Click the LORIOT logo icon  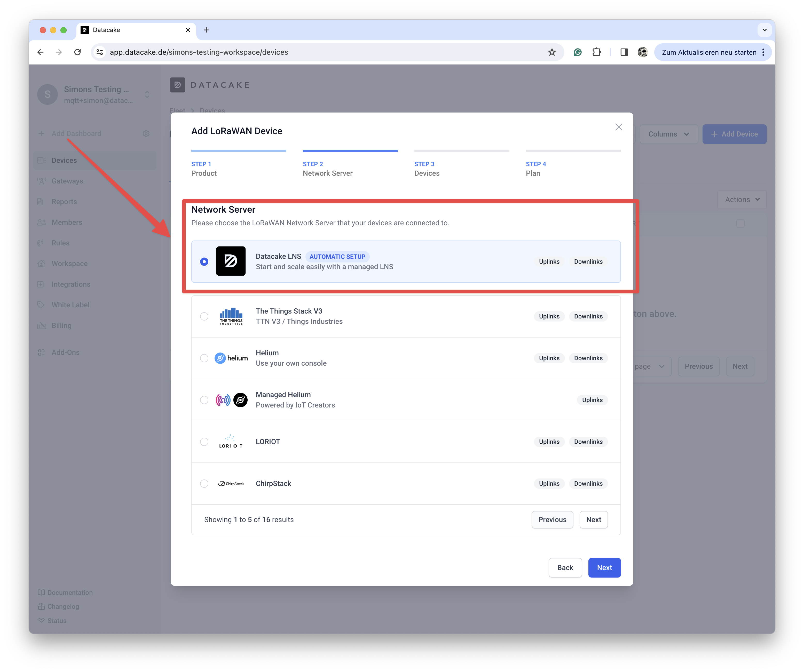pos(231,441)
